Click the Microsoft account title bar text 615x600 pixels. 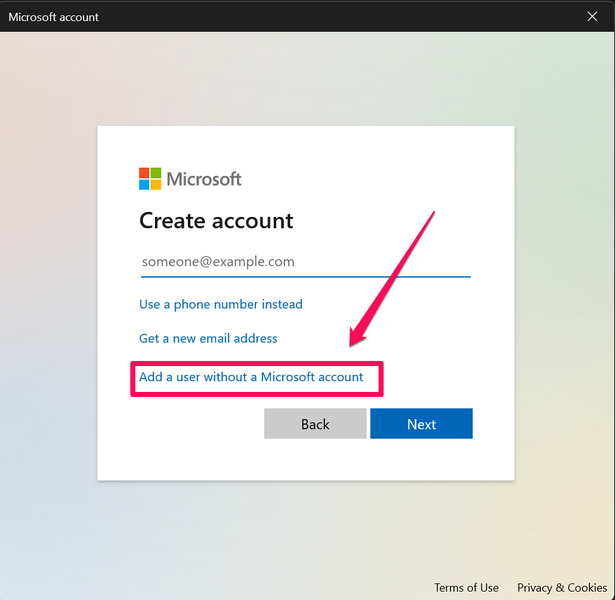54,17
